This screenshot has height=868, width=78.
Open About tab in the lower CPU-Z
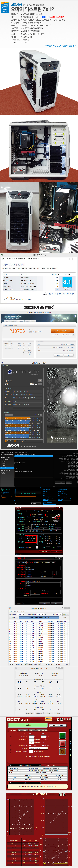(53, 563)
